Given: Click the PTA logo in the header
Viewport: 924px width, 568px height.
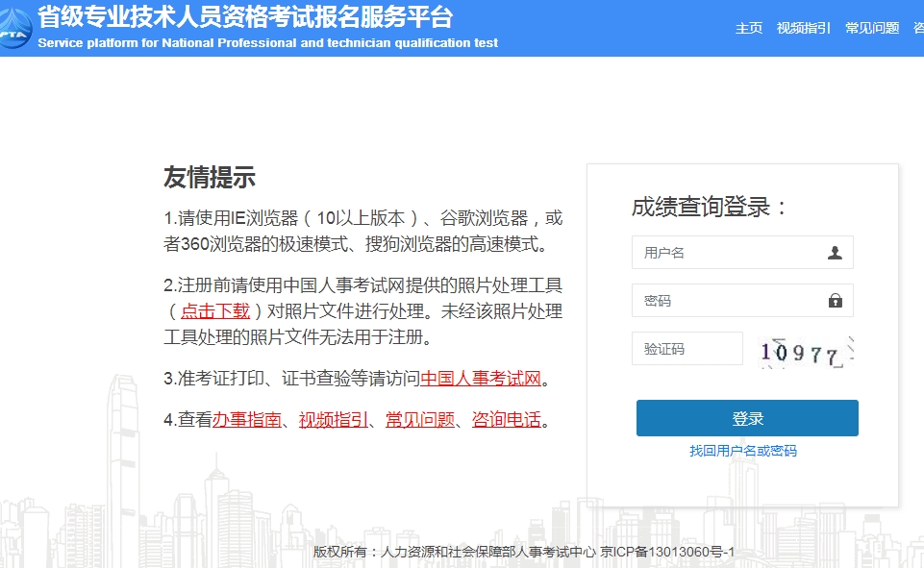Looking at the screenshot, I should (14, 29).
